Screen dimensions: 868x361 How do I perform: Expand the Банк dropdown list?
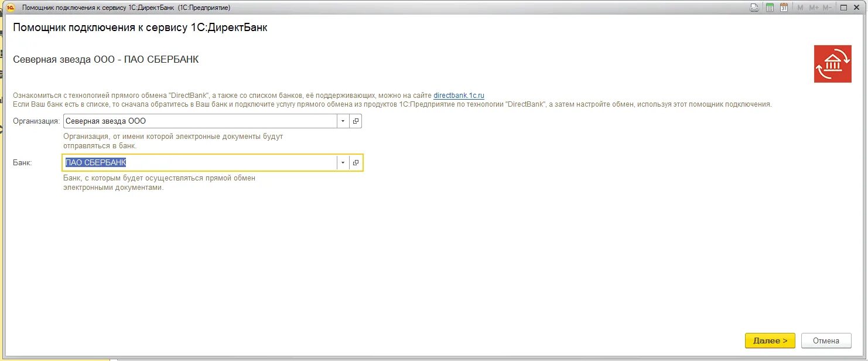tap(343, 163)
